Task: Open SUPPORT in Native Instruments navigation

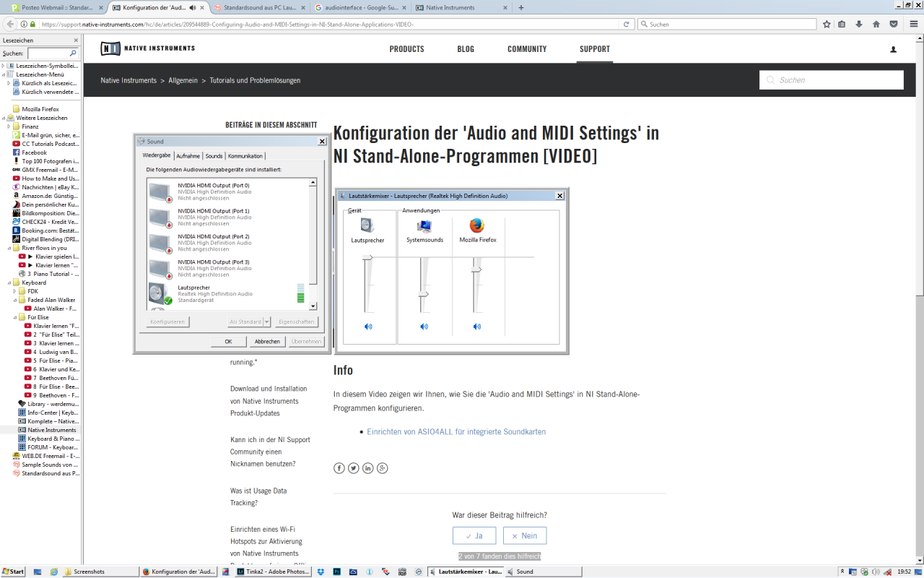Action: pos(595,49)
